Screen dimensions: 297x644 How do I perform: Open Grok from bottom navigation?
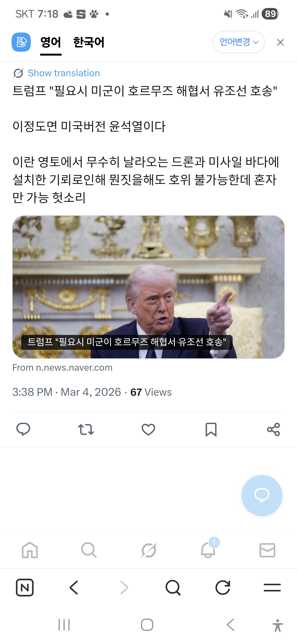(148, 550)
